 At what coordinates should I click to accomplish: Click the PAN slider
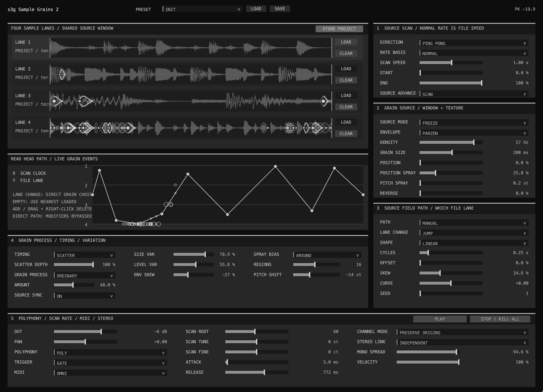tap(85, 342)
